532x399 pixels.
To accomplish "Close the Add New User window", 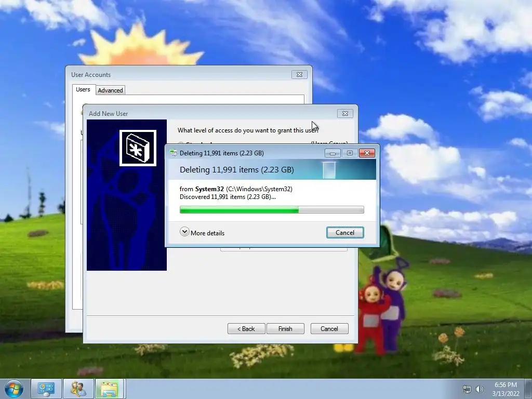I will 345,113.
